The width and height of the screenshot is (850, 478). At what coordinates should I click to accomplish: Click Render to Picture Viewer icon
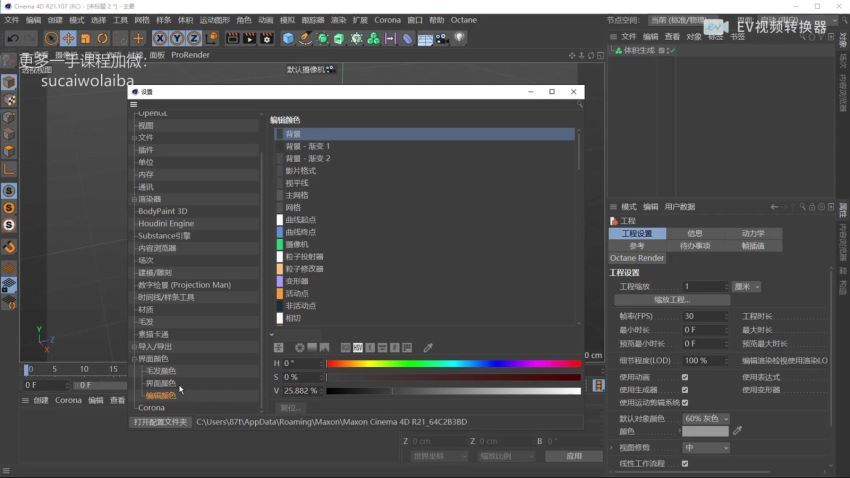click(249, 38)
